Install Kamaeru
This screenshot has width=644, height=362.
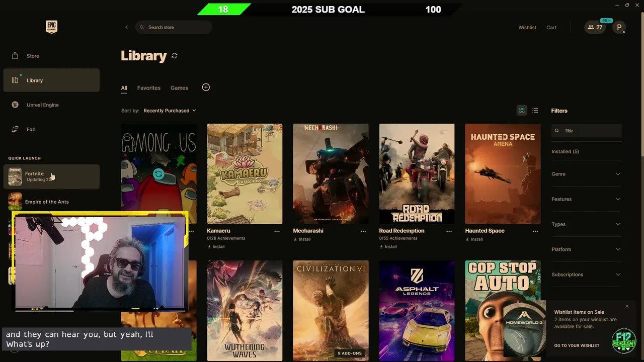click(216, 247)
